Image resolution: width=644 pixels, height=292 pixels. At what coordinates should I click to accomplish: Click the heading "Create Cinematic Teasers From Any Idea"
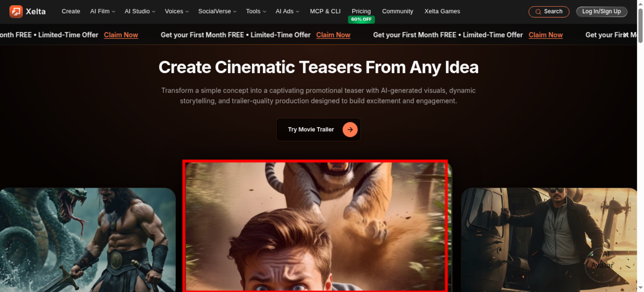[318, 67]
